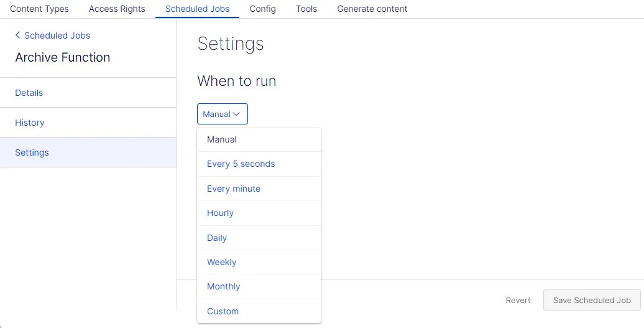Click the Revert button

pos(518,301)
